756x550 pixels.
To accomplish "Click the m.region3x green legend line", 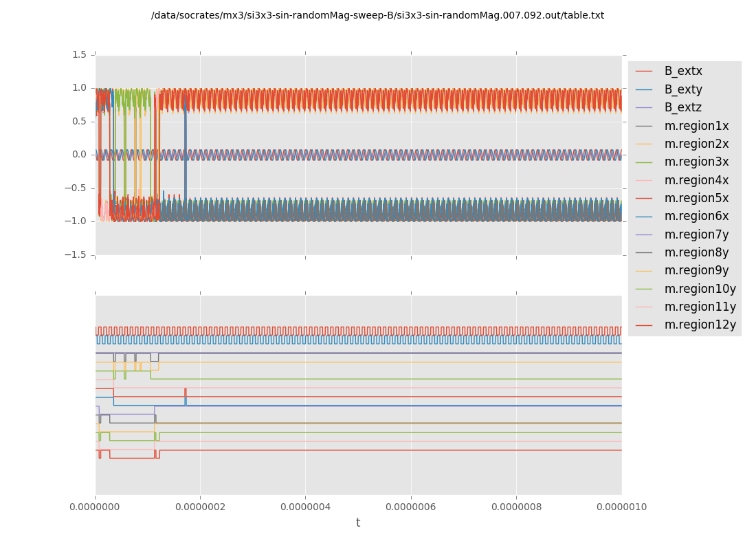I will [x=644, y=162].
